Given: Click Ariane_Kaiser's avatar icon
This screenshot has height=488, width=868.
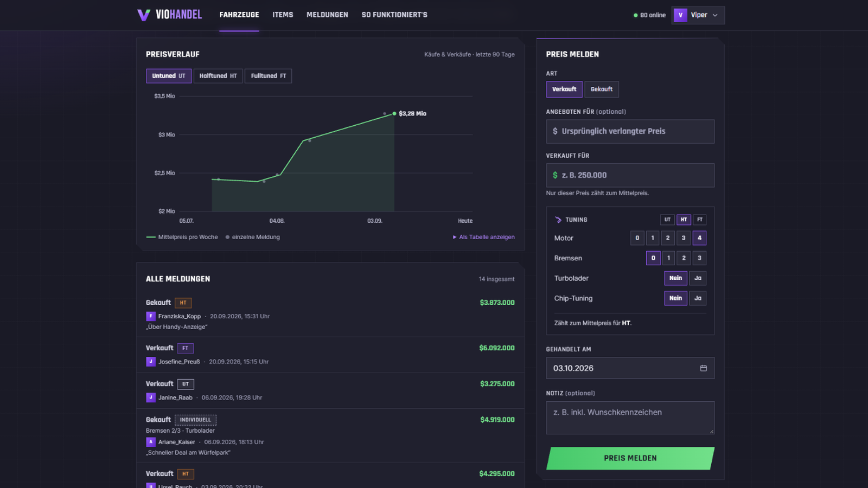Looking at the screenshot, I should (x=151, y=442).
